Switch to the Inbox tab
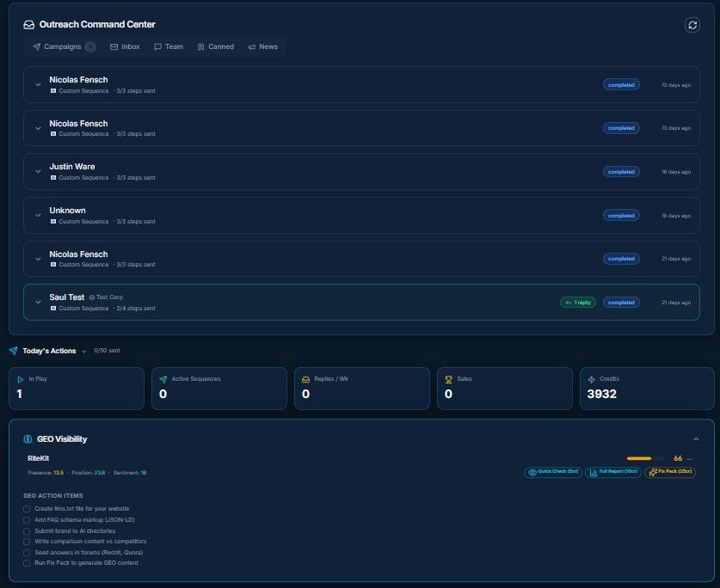720x588 pixels. [x=125, y=46]
